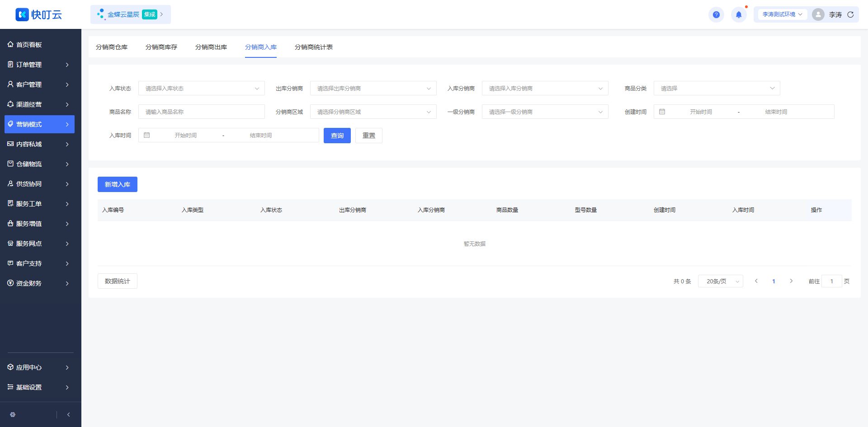Open the 20条/页 page size dropdown
The image size is (868, 427).
(x=721, y=281)
